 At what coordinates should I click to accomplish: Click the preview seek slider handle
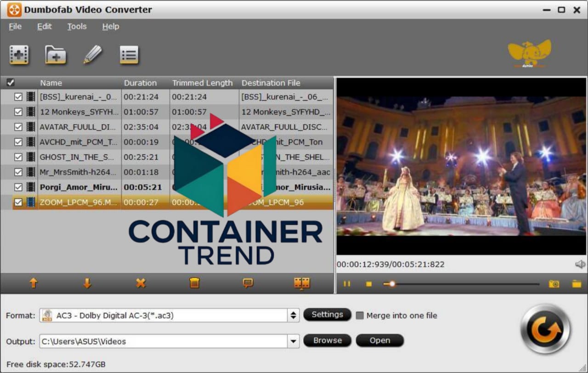[392, 284]
